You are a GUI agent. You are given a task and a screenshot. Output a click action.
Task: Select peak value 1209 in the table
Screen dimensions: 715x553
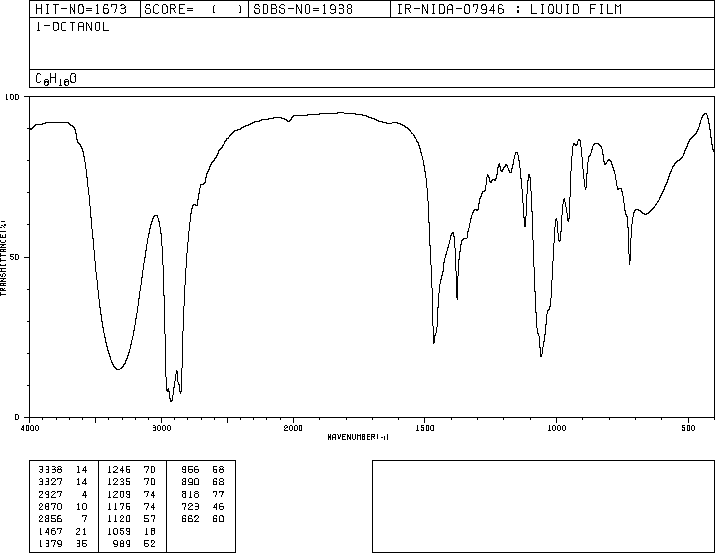point(119,494)
